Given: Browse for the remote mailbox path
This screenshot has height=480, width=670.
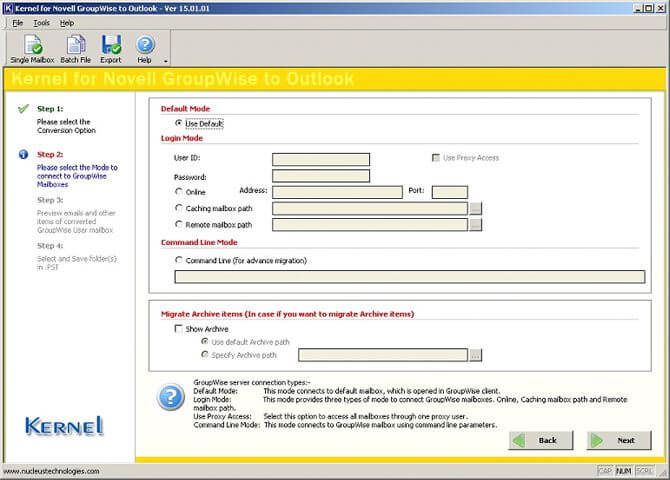Looking at the screenshot, I should 476,224.
